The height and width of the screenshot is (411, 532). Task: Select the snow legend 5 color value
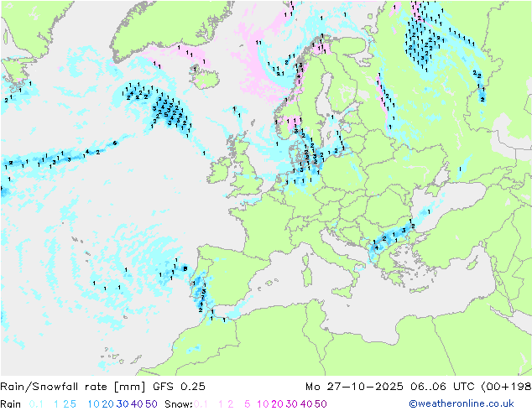(x=248, y=404)
